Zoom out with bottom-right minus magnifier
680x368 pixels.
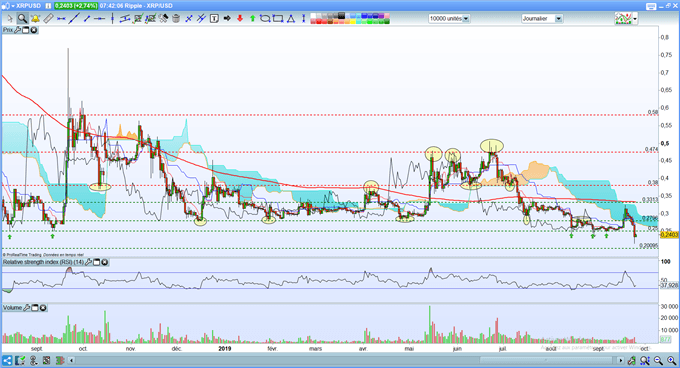click(x=659, y=361)
